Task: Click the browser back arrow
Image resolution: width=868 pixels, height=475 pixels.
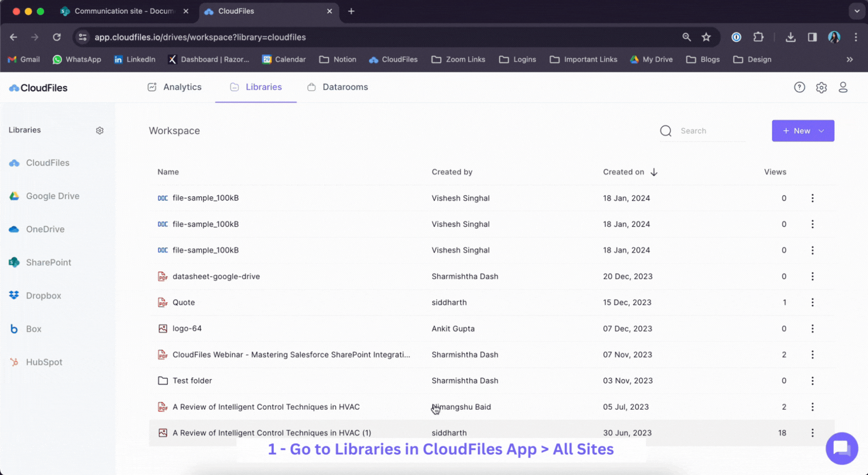Action: click(x=13, y=37)
